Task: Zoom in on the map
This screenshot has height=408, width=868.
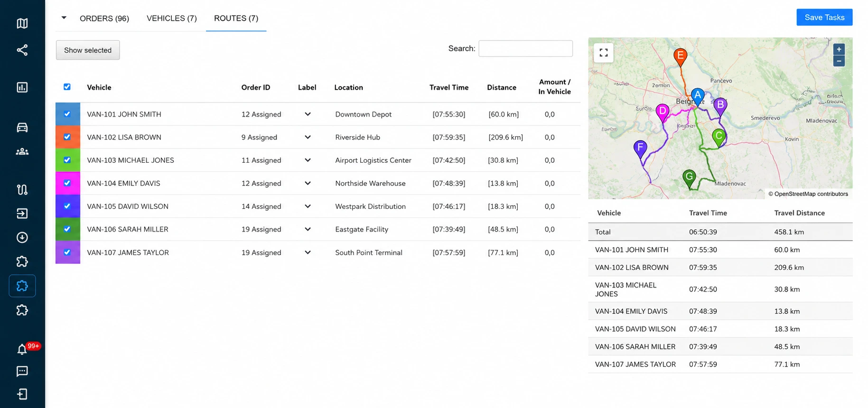Action: point(839,49)
